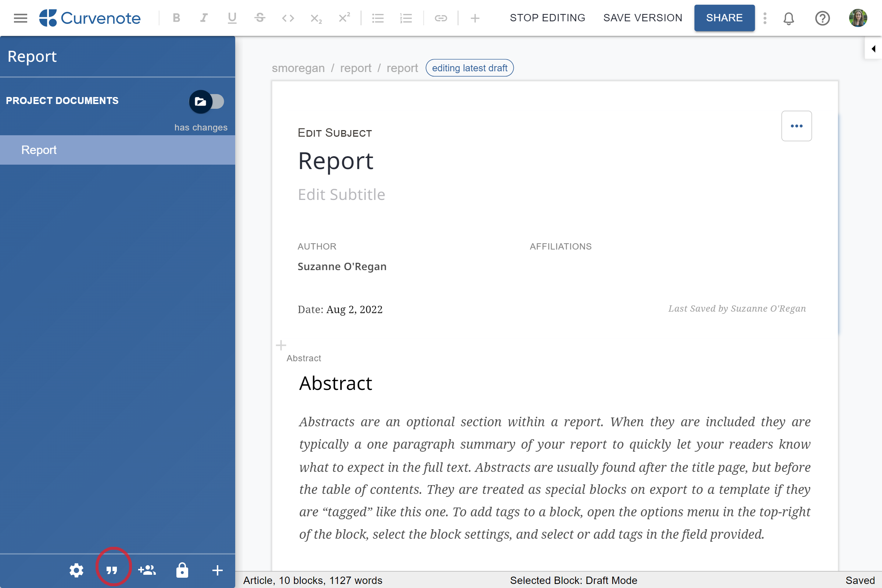
Task: Insert inline code formatting
Action: point(288,18)
